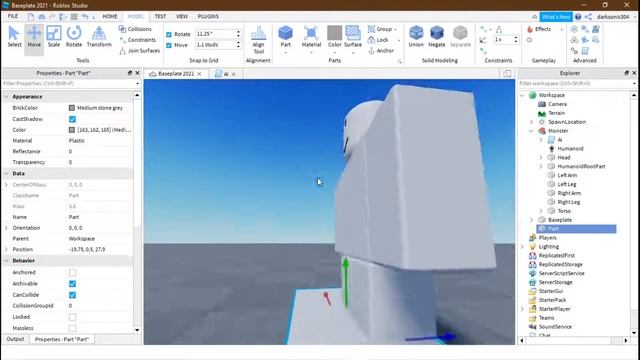Open the Color tool in Parts section
The image size is (640, 360).
coord(334,37)
